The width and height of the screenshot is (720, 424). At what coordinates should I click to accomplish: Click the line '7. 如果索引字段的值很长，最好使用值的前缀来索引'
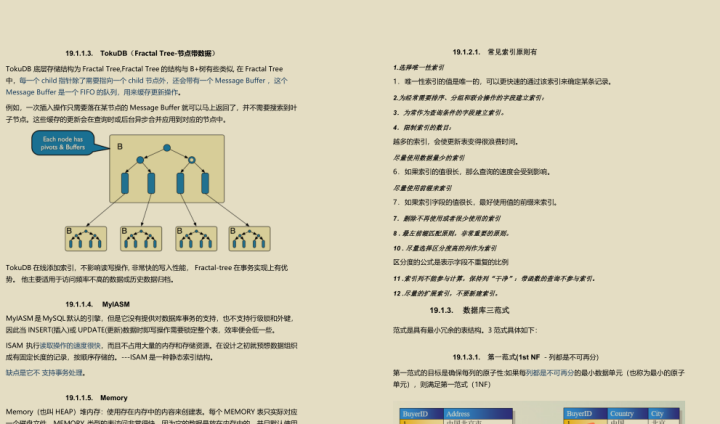(475, 202)
